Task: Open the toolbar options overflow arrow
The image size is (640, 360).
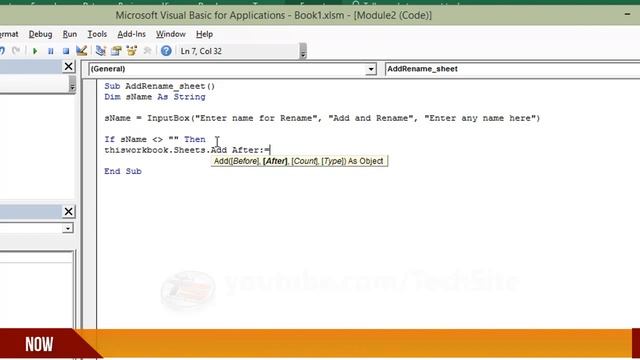Action: pos(303,51)
